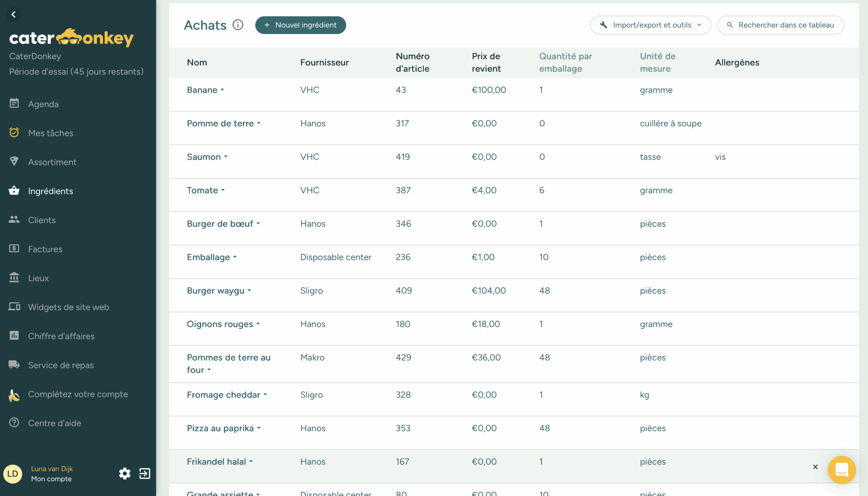Click Nouvel ingrédient button
The image size is (868, 496).
(x=300, y=25)
